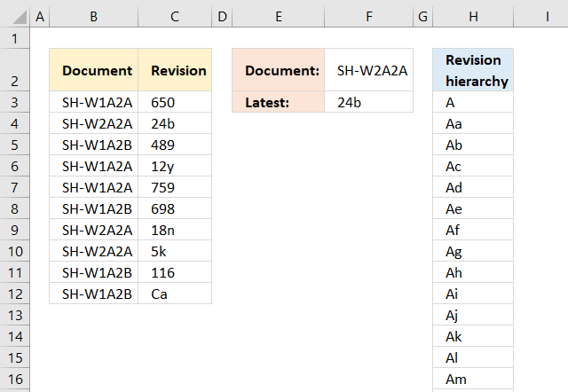This screenshot has width=568, height=392.
Task: Click the yellow Document header cell
Action: (93, 69)
